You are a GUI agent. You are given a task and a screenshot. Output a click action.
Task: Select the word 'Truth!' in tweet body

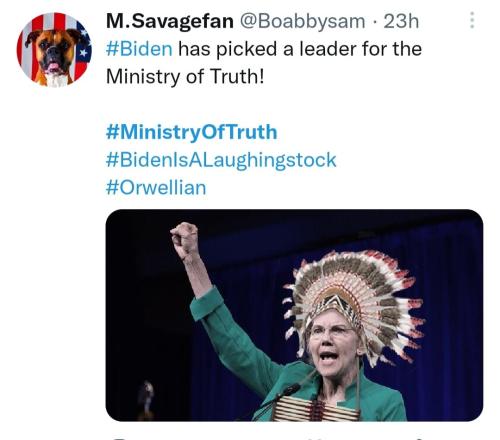coord(237,77)
